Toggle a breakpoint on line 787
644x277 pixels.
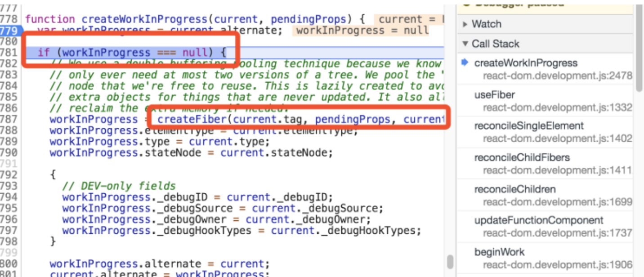coord(9,119)
